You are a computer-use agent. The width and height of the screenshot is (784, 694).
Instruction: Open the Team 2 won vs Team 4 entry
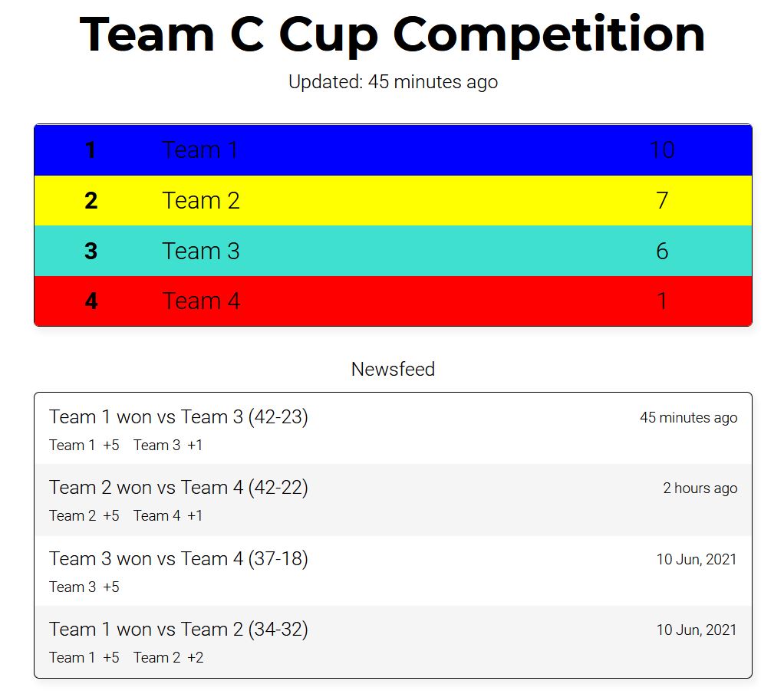(x=393, y=500)
